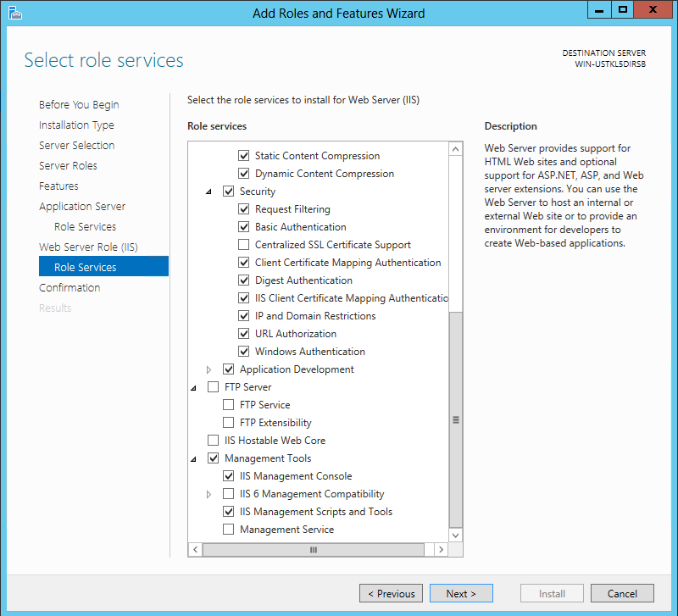This screenshot has width=678, height=616.
Task: Click the Previous button
Action: point(391,593)
